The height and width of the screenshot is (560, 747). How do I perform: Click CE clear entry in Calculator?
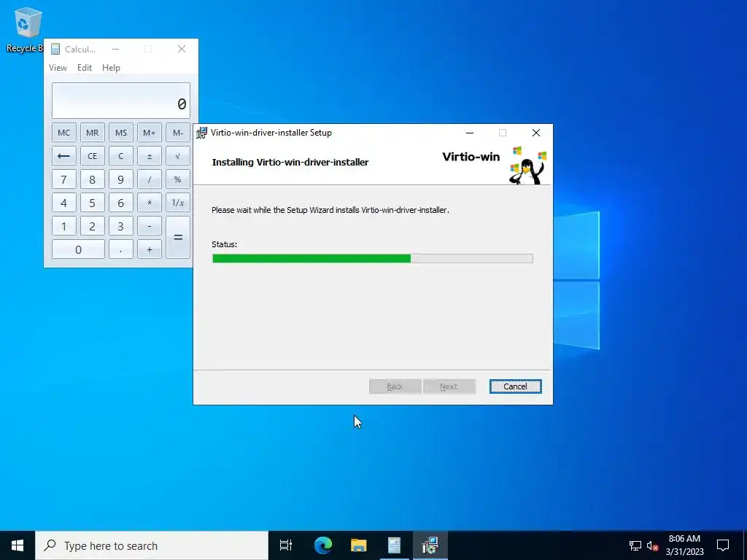click(x=93, y=156)
